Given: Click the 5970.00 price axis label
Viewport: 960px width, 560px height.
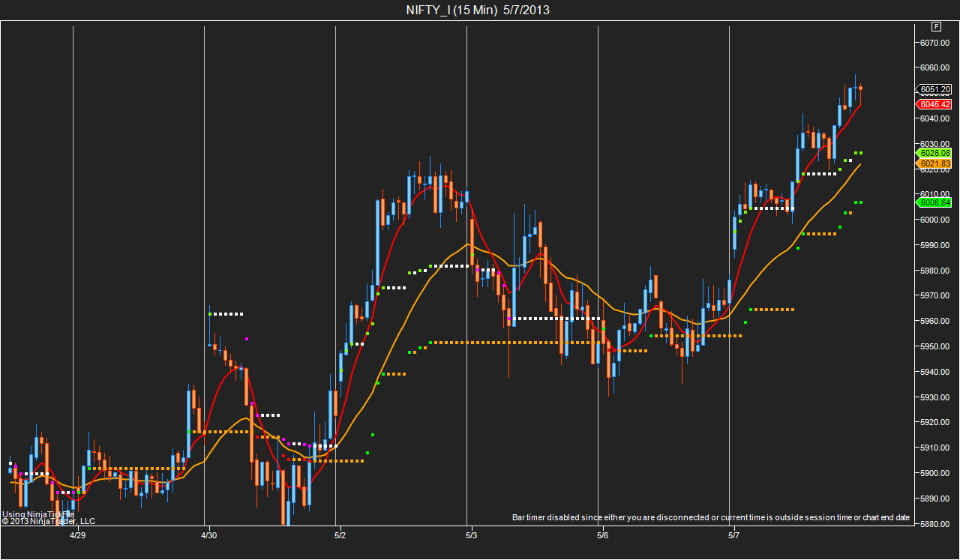Looking at the screenshot, I should tap(936, 296).
